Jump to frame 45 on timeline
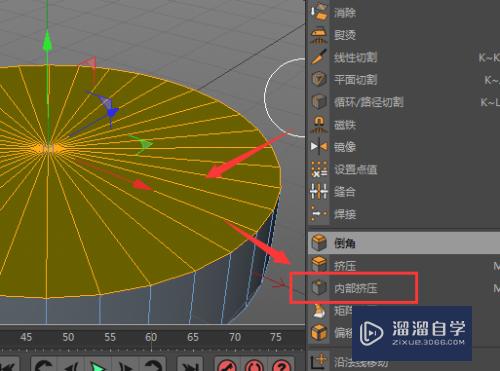500x371 pixels. pyautogui.click(x=26, y=337)
